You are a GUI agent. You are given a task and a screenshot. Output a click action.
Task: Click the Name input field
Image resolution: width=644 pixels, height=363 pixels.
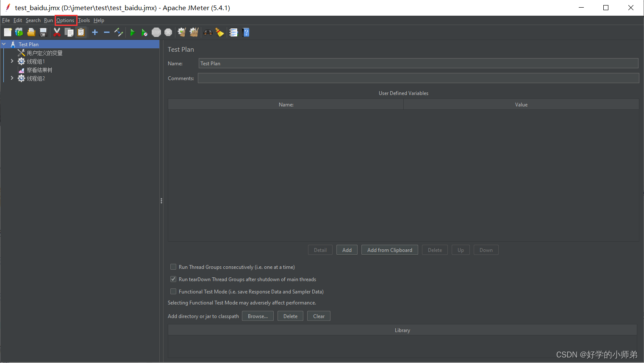click(x=418, y=63)
